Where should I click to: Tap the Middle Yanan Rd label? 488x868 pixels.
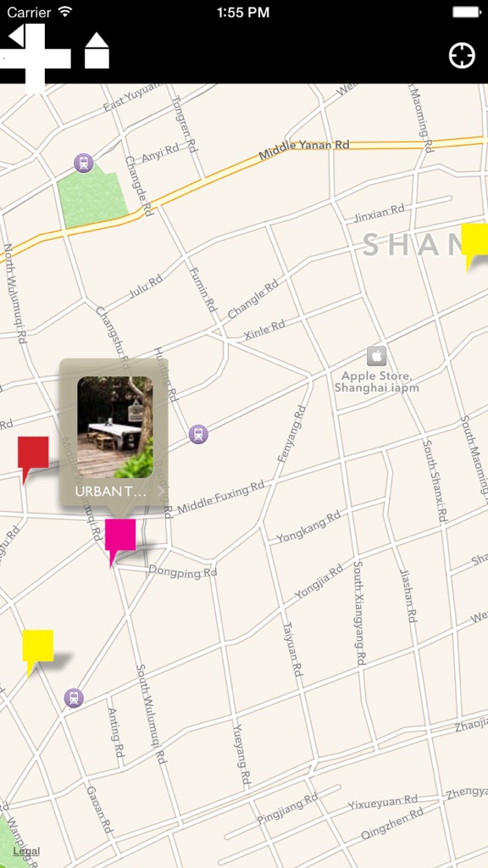pyautogui.click(x=304, y=149)
